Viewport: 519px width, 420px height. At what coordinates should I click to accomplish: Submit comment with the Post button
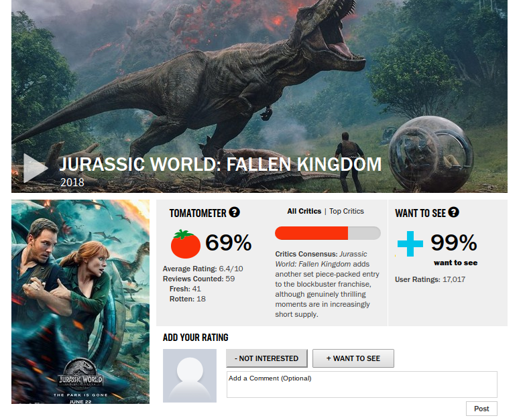(x=481, y=409)
